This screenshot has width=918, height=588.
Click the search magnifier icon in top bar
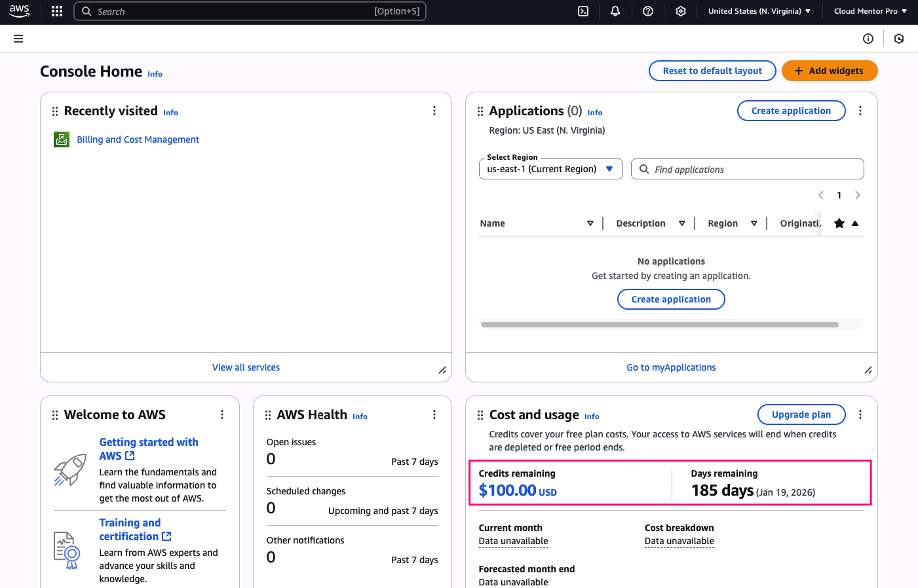(x=86, y=11)
